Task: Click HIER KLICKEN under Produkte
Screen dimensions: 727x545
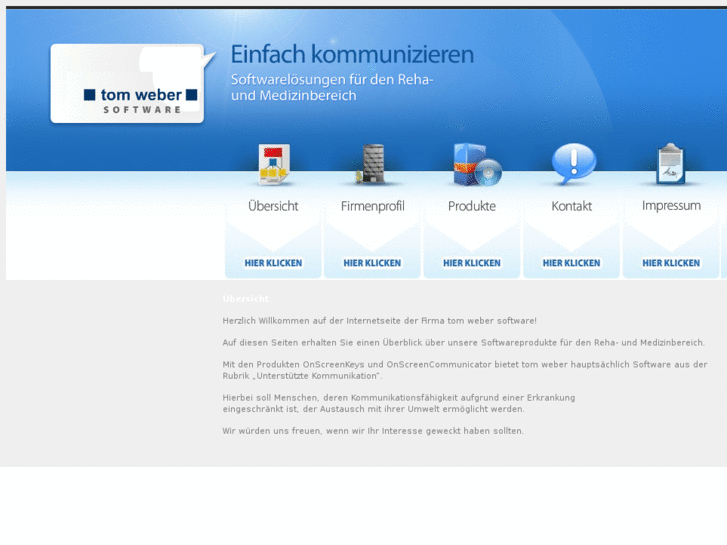Action: coord(472,263)
